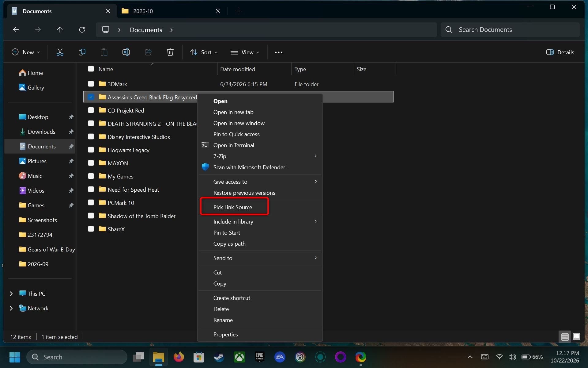Expand This PC in the sidebar

click(x=11, y=293)
